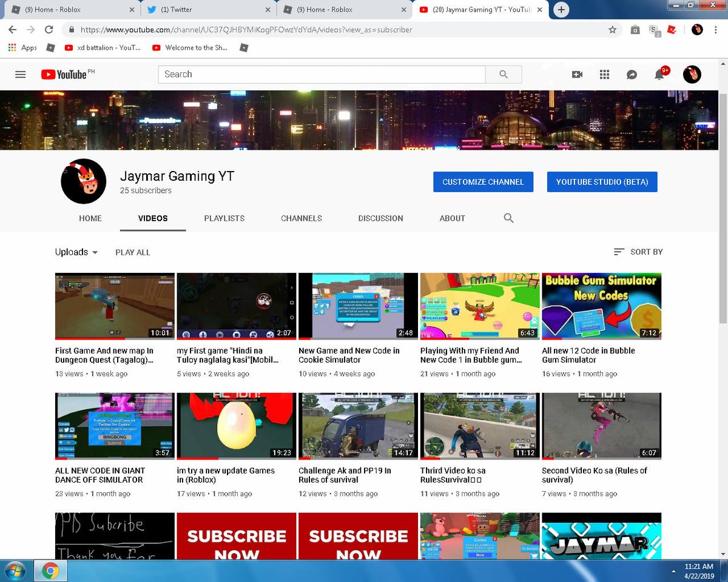The height and width of the screenshot is (582, 728).
Task: Open the notifications bell
Action: 659,75
